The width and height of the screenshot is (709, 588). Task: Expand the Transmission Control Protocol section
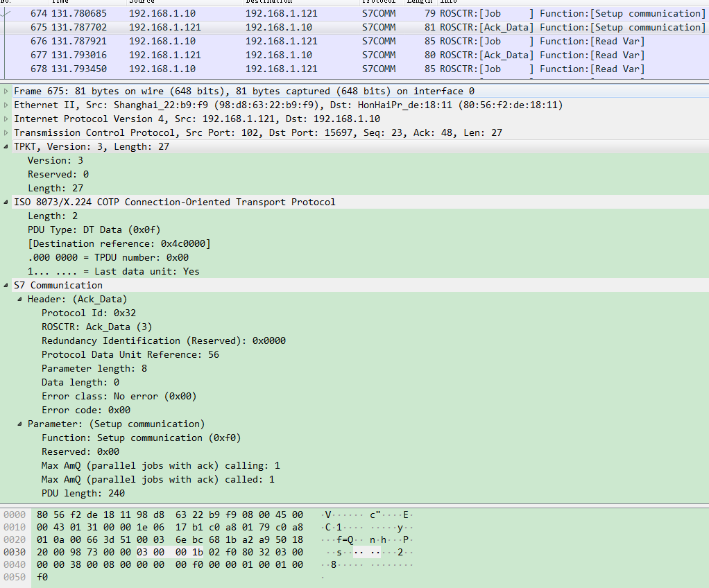(x=6, y=132)
